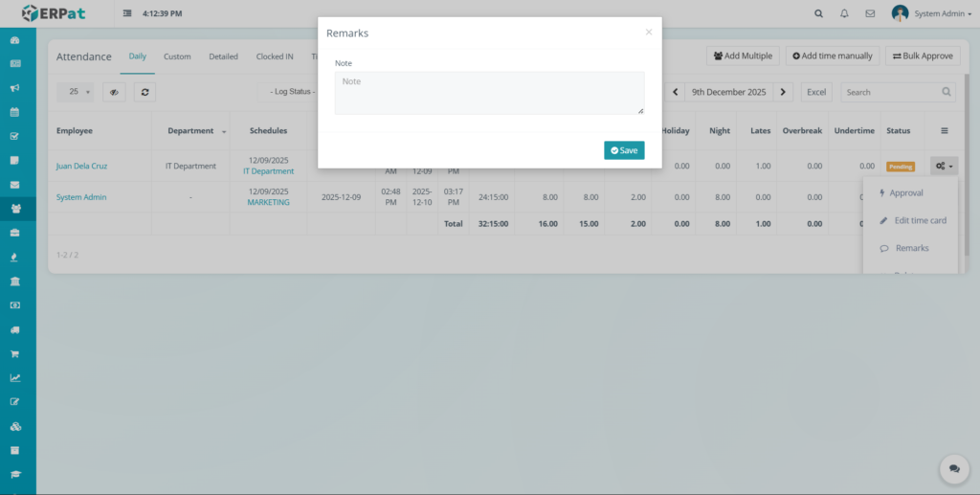Open the notifications bell
980x495 pixels.
pyautogui.click(x=844, y=13)
